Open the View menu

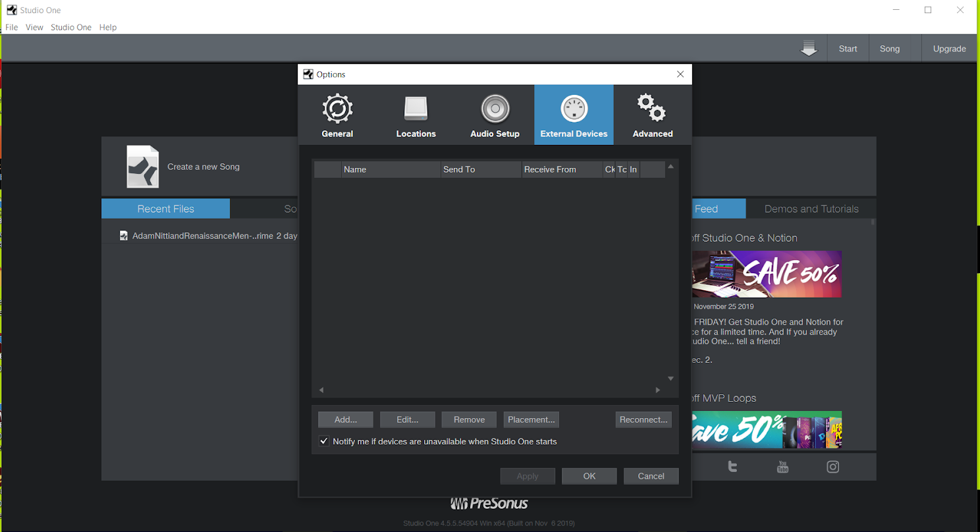pyautogui.click(x=34, y=27)
